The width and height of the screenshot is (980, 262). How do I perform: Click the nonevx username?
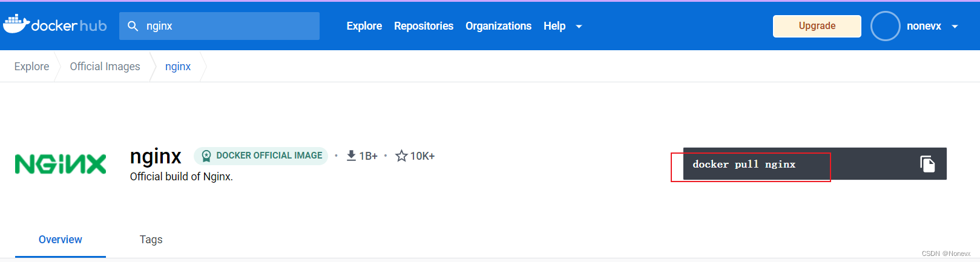[924, 26]
